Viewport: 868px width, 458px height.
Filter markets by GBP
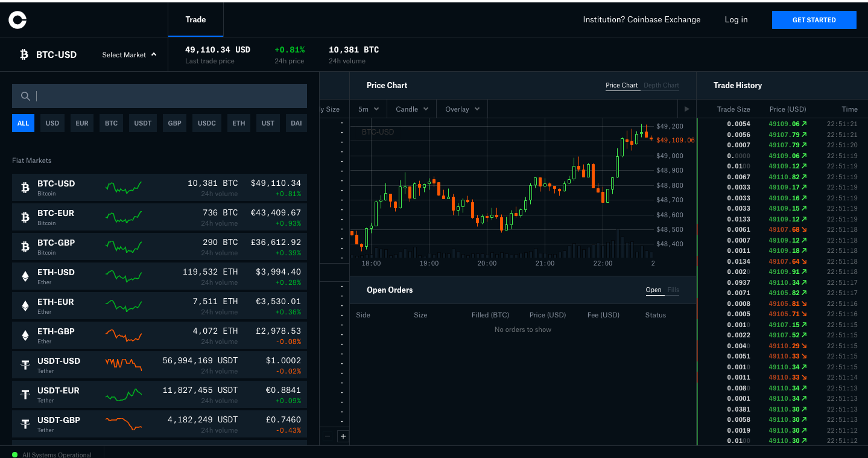pos(175,123)
